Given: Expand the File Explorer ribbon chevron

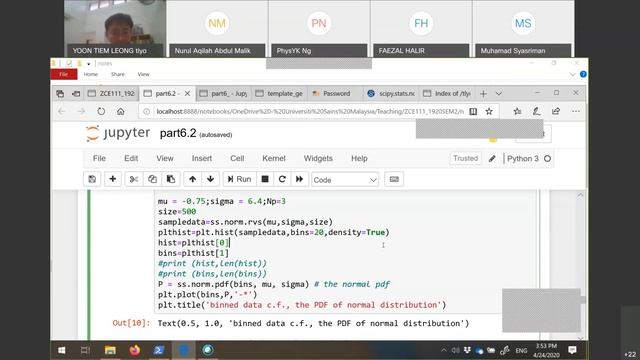Looking at the screenshot, I should click(x=572, y=74).
